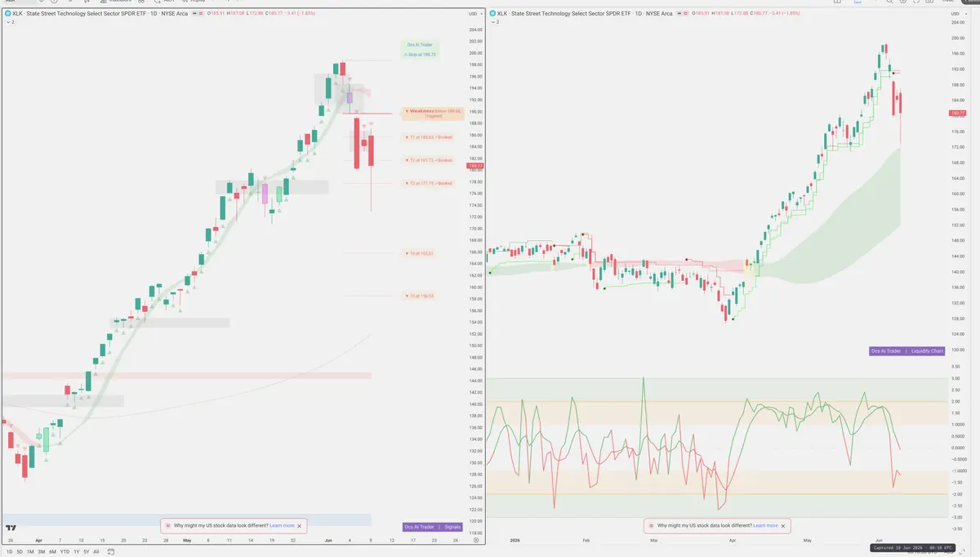Open the USD currency dropdown on left chart
Screen dimensions: 980x557
(474, 14)
